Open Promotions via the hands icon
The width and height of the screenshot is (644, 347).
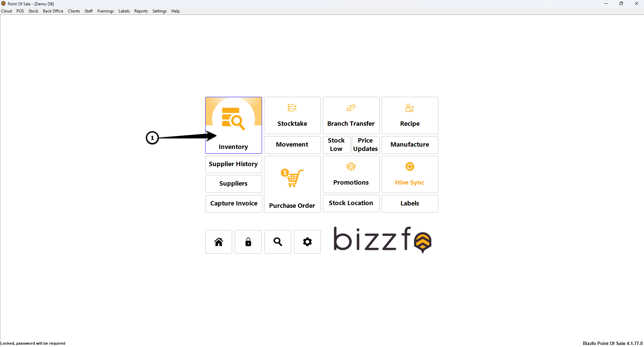click(x=351, y=166)
